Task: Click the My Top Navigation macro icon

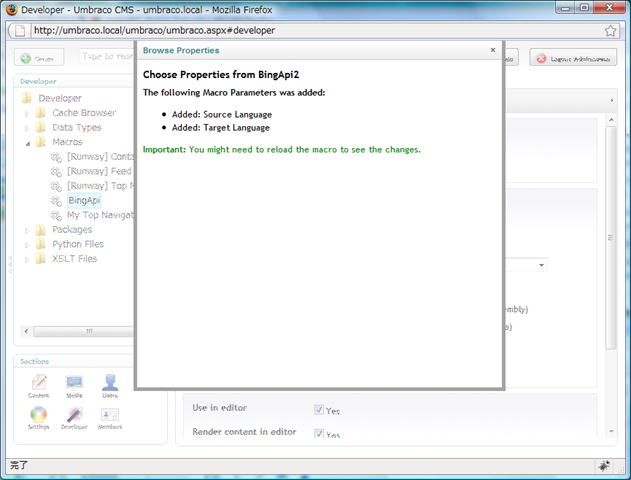Action: coord(56,215)
